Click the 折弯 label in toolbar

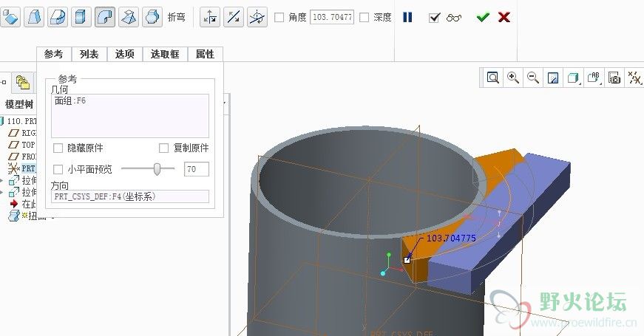pos(176,17)
